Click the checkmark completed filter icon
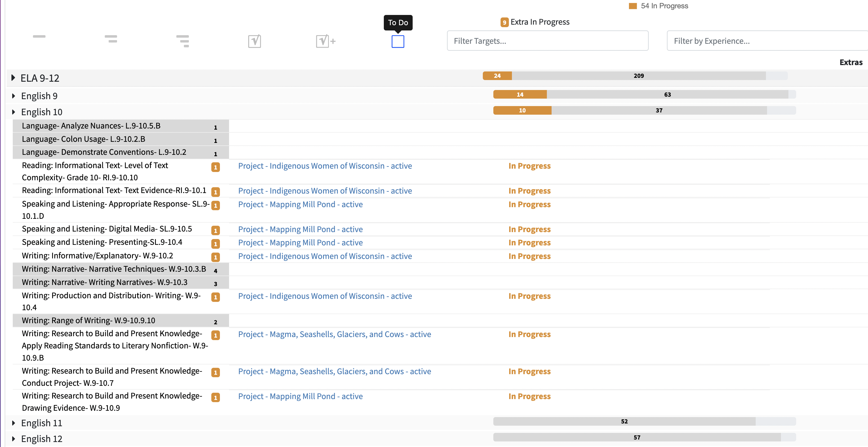Viewport: 868px width, 447px height. (x=254, y=41)
